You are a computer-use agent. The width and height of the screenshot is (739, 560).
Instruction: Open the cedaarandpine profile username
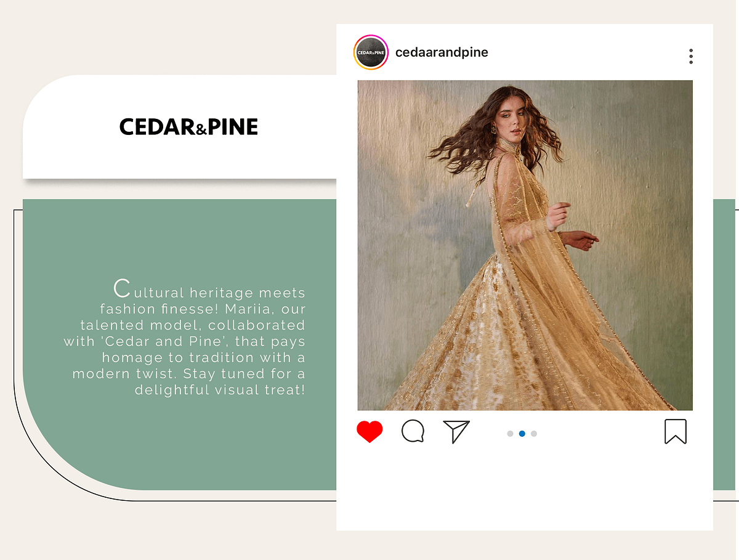(442, 52)
